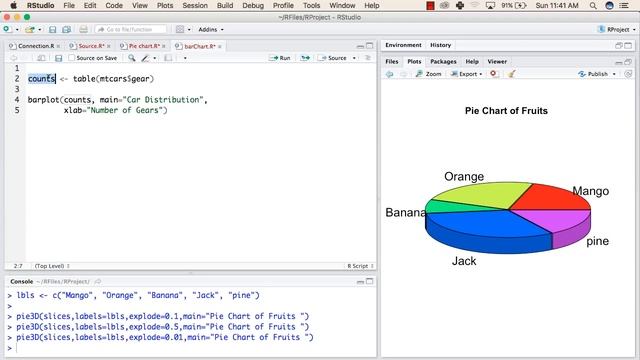640x360 pixels.
Task: Maximize the source editor pane
Action: [369, 46]
